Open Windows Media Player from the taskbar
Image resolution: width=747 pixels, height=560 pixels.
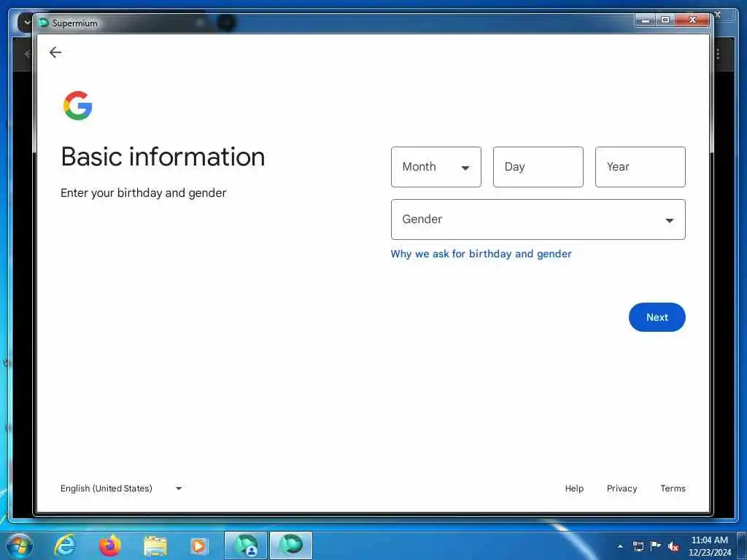click(x=198, y=545)
